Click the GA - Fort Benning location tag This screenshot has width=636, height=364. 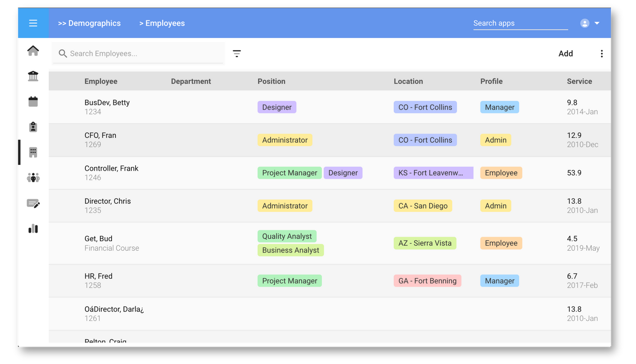tap(427, 281)
